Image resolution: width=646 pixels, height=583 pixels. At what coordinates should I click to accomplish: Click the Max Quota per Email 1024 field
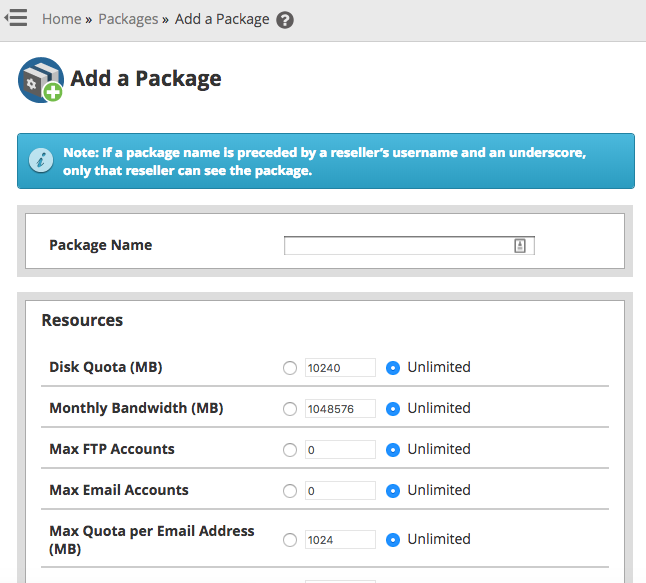(x=340, y=540)
